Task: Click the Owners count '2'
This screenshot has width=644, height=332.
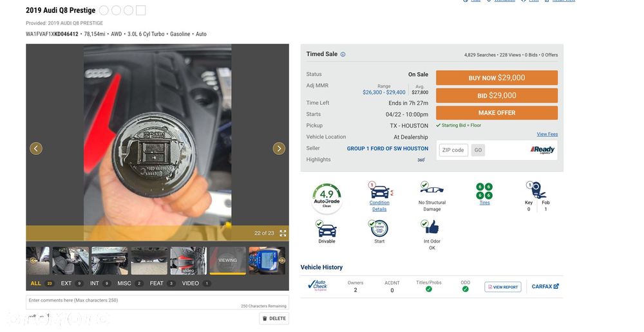Action: point(355,290)
